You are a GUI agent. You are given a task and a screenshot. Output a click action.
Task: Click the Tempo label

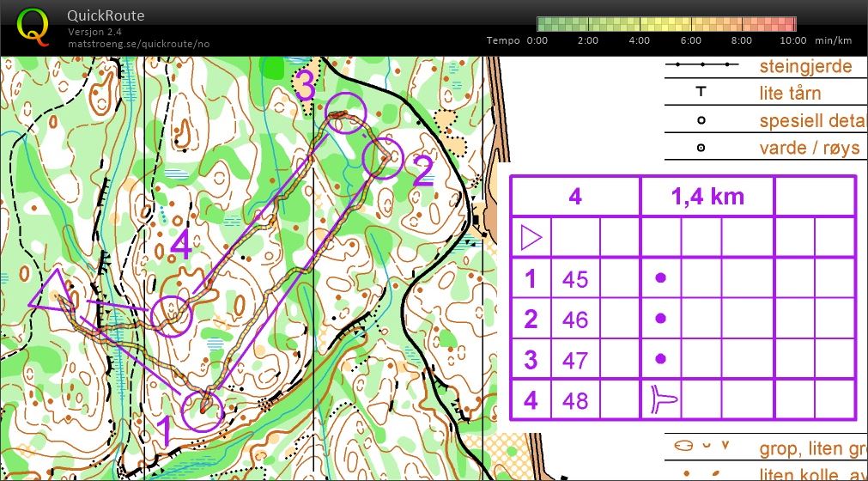coord(503,40)
